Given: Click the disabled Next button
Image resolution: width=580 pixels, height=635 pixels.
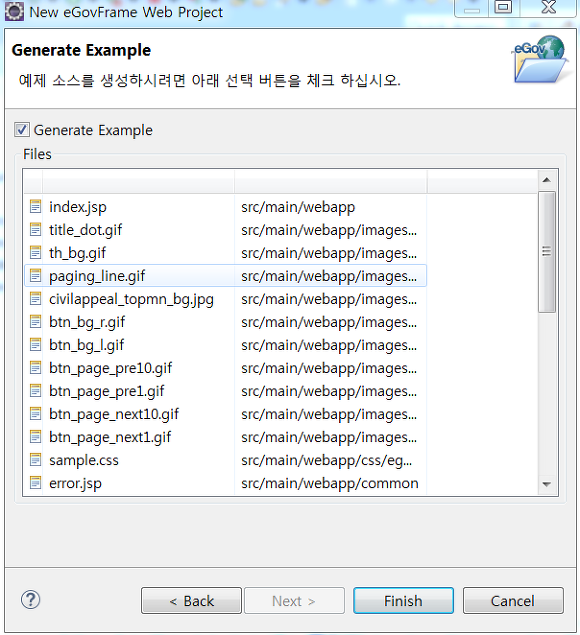Looking at the screenshot, I should pyautogui.click(x=294, y=601).
